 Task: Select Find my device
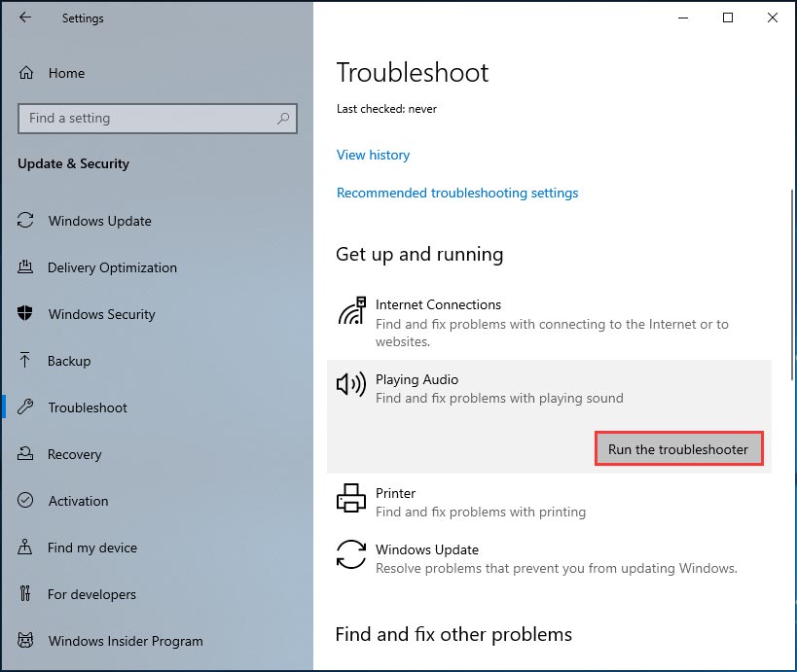(x=91, y=548)
